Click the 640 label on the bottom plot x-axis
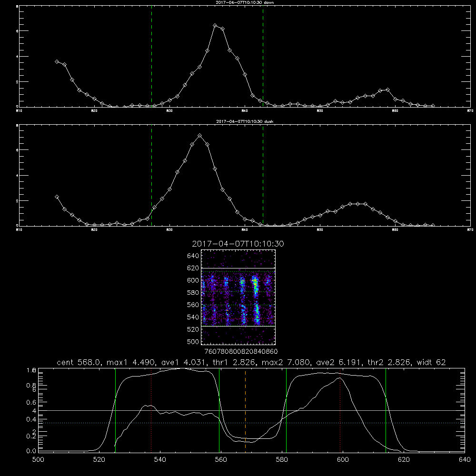 pyautogui.click(x=465, y=460)
